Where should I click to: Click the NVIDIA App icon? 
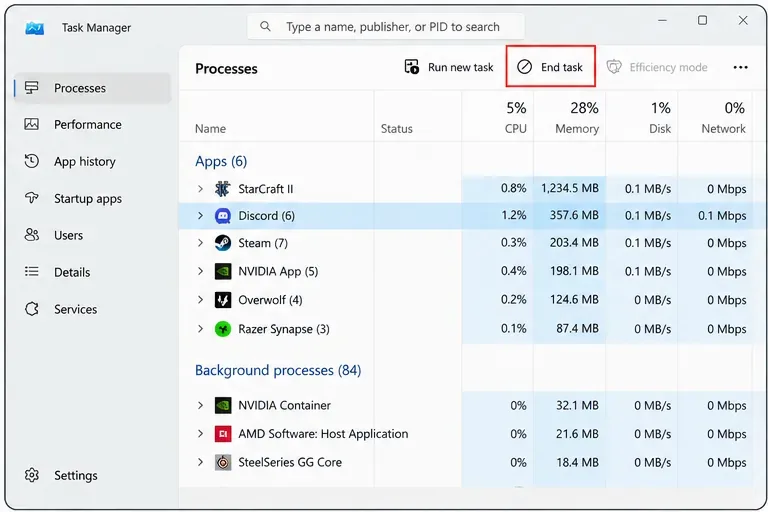[223, 271]
